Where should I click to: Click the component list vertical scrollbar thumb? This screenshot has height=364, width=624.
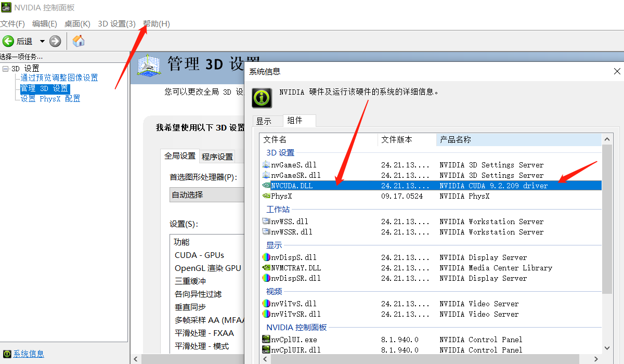tap(607, 219)
